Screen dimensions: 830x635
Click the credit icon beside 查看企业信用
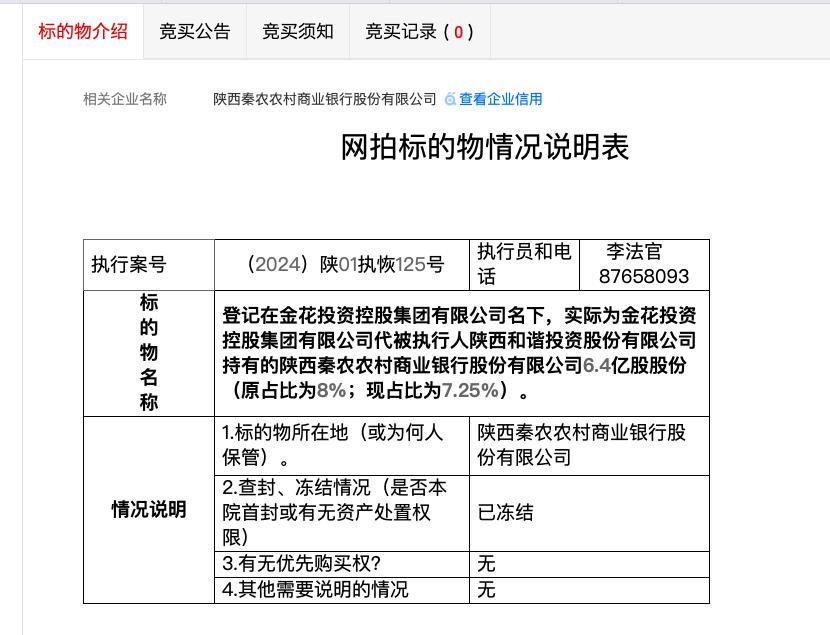[x=450, y=99]
